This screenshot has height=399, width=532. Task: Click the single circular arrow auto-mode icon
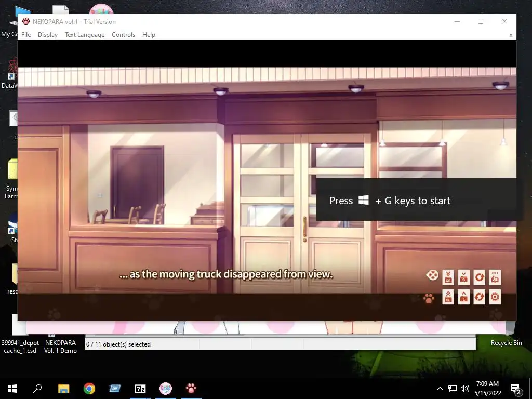479,277
